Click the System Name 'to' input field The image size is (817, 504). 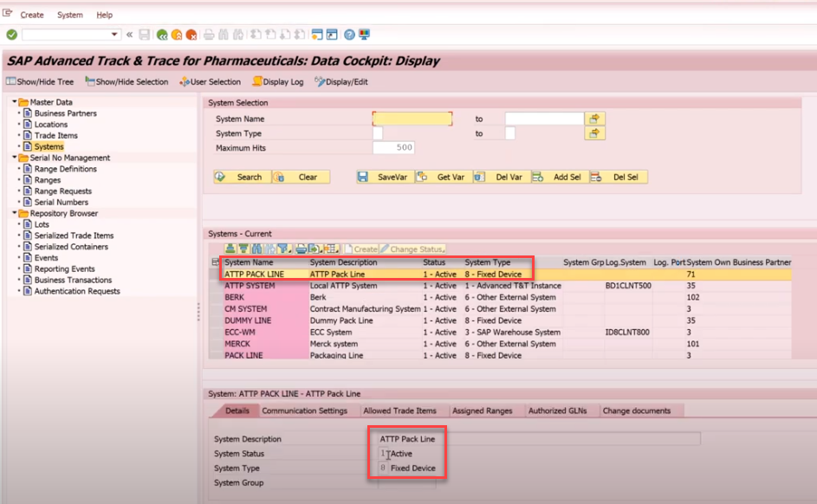pos(544,119)
